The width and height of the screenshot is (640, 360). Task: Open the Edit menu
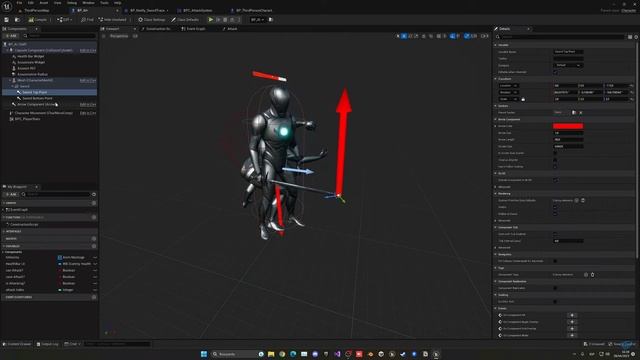31,3
